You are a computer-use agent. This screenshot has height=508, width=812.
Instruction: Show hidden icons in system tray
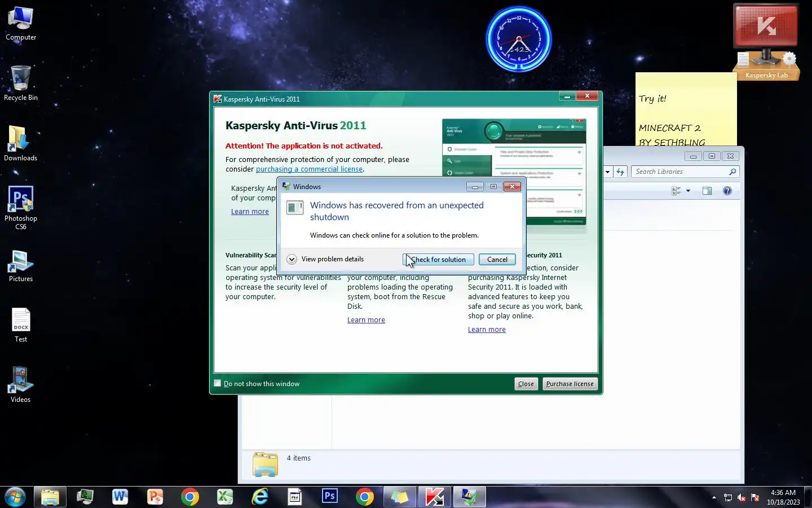click(x=714, y=497)
